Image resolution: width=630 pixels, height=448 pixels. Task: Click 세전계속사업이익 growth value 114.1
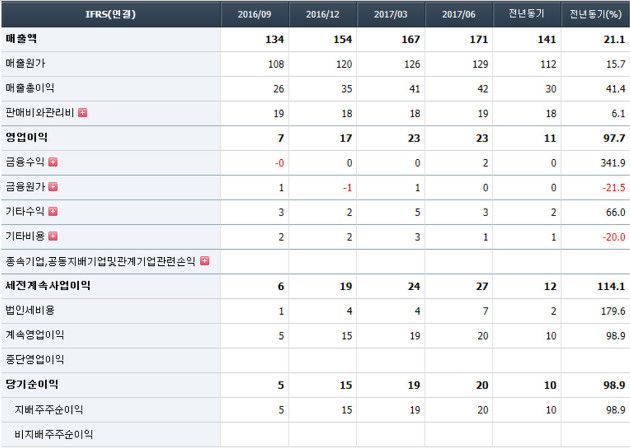coord(611,286)
